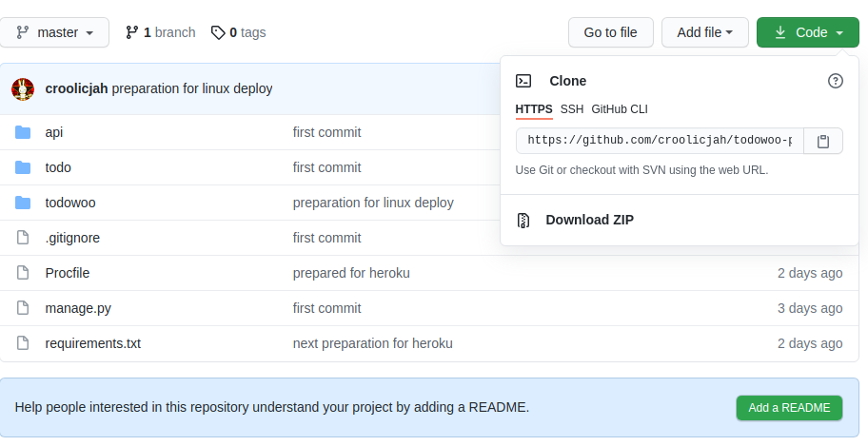
Task: Click the .gitignore file icon
Action: tap(23, 238)
